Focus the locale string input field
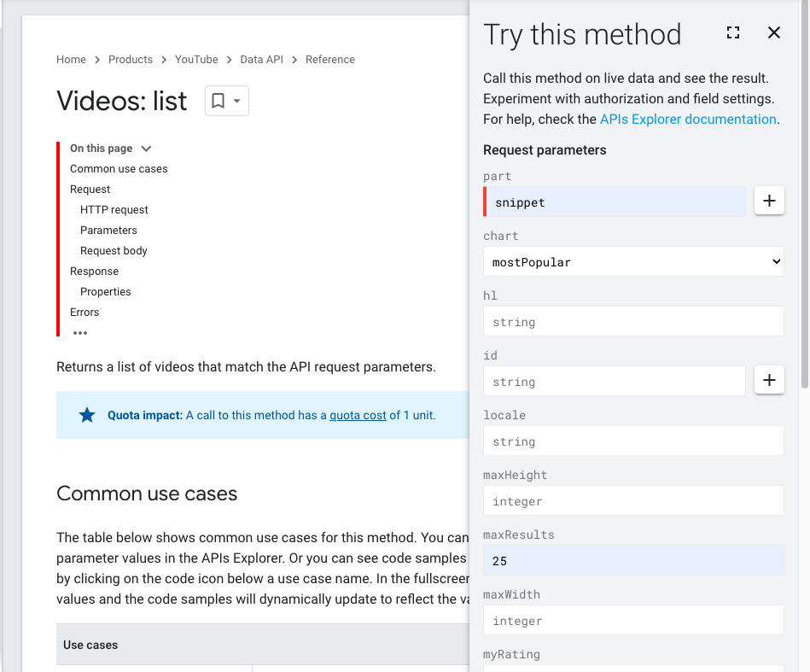 633,441
